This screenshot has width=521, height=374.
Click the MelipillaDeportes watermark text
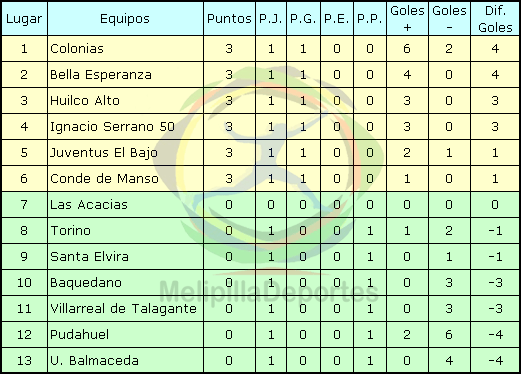tap(269, 291)
